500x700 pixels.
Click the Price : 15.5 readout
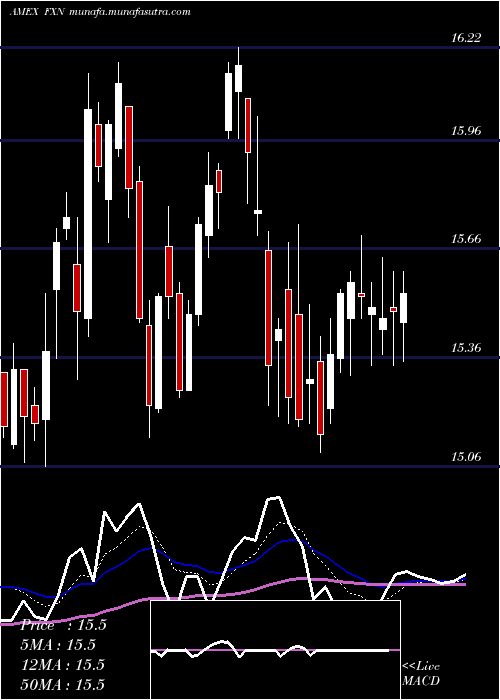coord(63,625)
